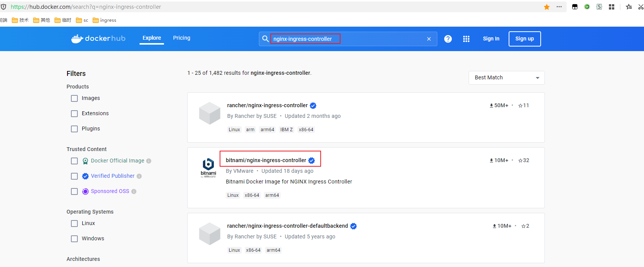Click 'Updated 5 years ago' text
Viewport: 644px width, 267px height.
point(310,236)
